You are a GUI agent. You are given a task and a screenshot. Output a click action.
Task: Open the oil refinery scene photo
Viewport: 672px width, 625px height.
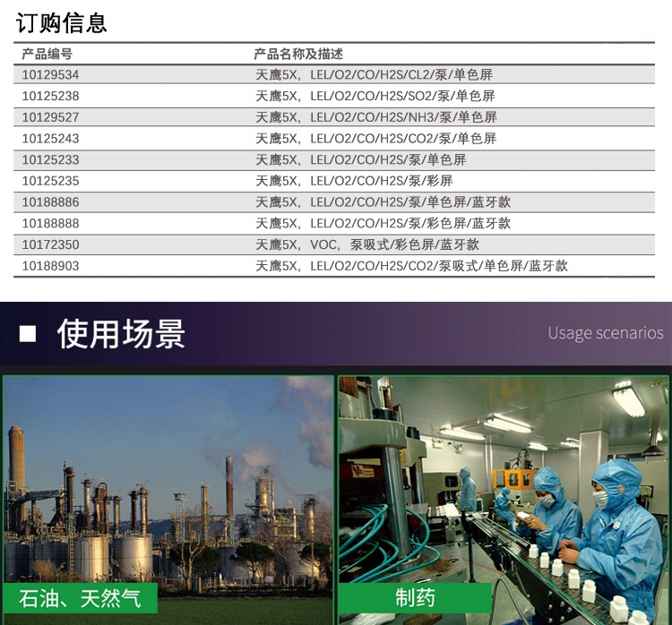(x=168, y=475)
